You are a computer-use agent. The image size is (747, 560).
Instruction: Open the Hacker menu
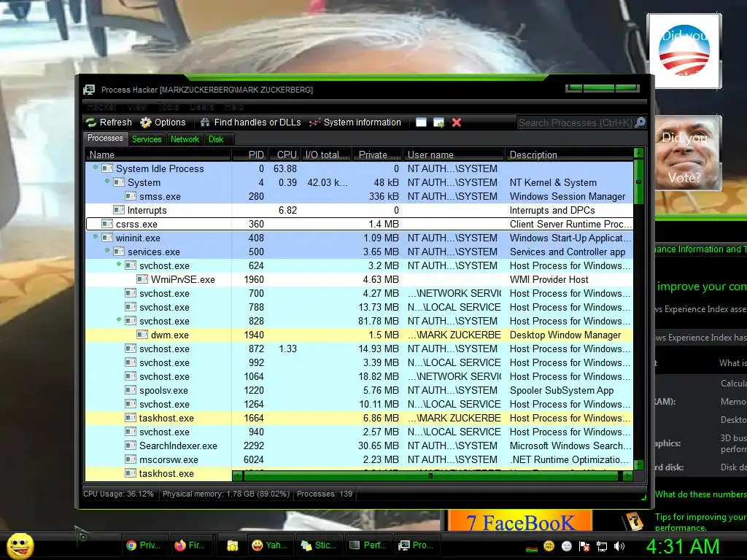pos(101,106)
